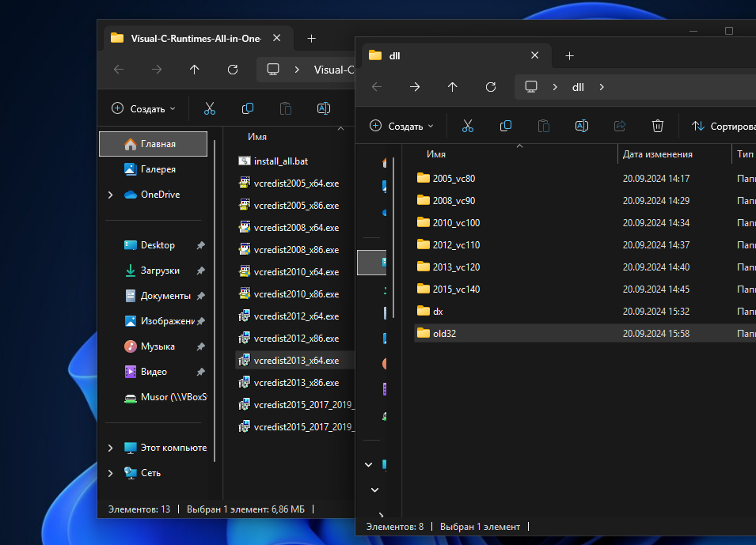The image size is (756, 545).
Task: Go forward in dll window navigation
Action: pyautogui.click(x=415, y=87)
